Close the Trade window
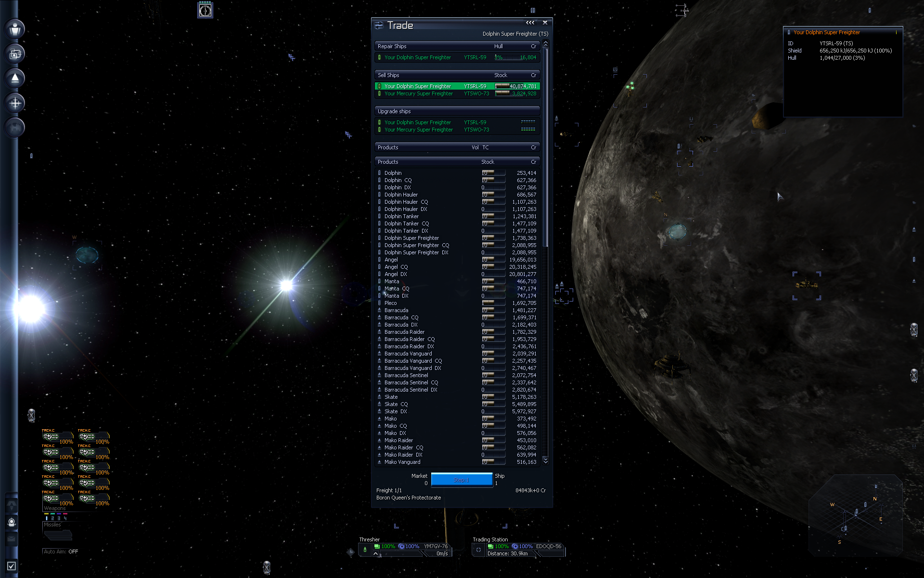This screenshot has width=924, height=578. coord(545,23)
